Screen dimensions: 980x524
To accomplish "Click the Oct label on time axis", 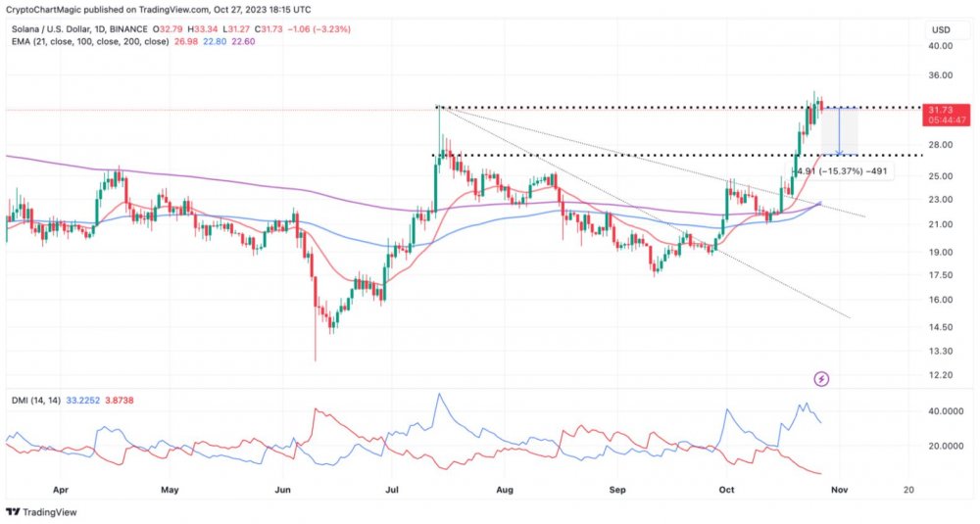I will pyautogui.click(x=726, y=491).
